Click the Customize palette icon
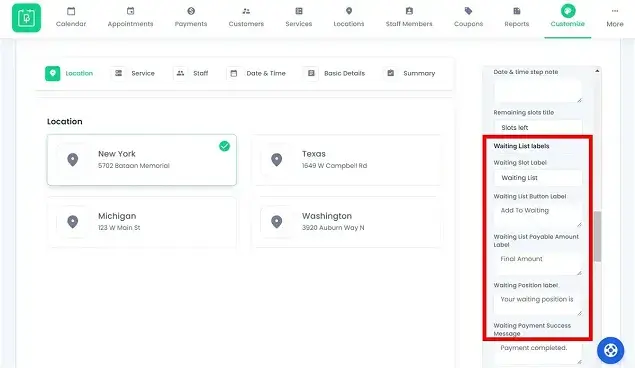Image resolution: width=635 pixels, height=368 pixels. (x=568, y=11)
